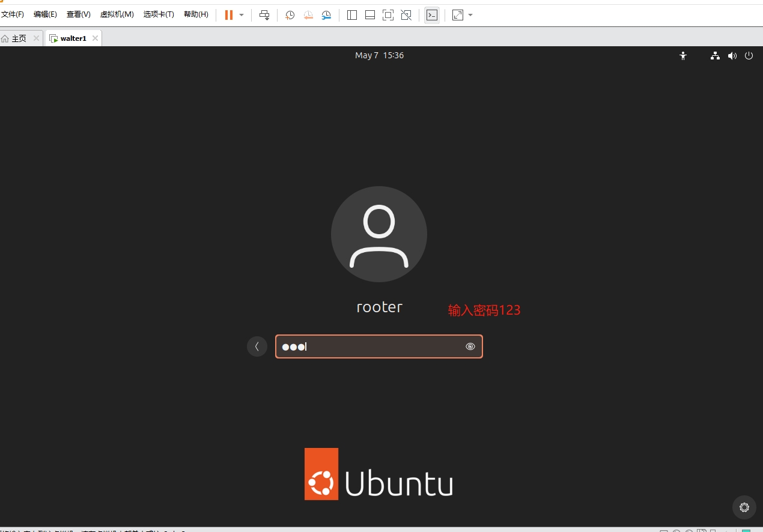
Task: Toggle password visibility with the eye icon
Action: point(470,346)
